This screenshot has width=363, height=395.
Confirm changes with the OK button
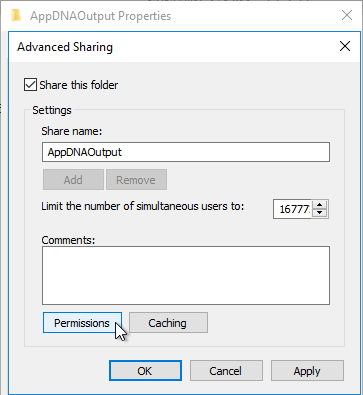pyautogui.click(x=145, y=370)
